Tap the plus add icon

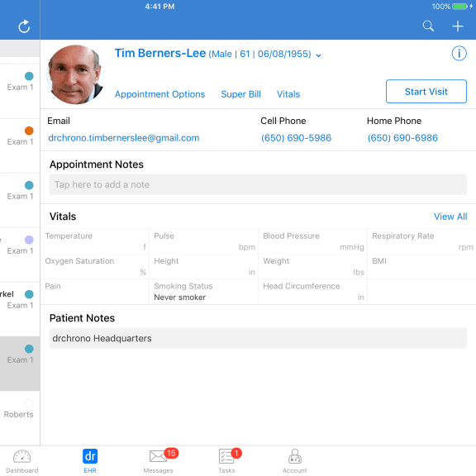[458, 26]
